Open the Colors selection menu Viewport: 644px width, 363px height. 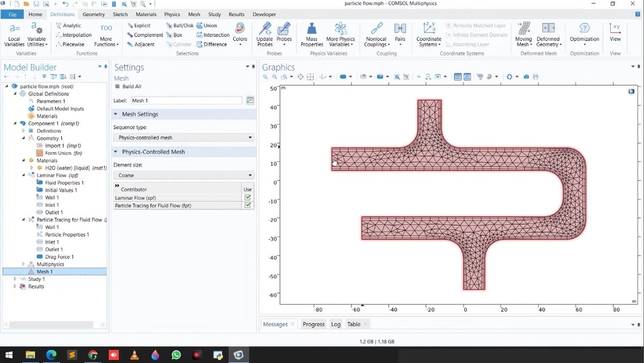(x=240, y=34)
